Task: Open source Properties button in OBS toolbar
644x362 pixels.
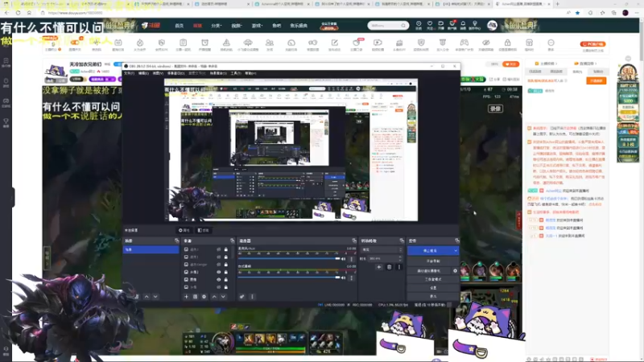Action: pyautogui.click(x=184, y=230)
